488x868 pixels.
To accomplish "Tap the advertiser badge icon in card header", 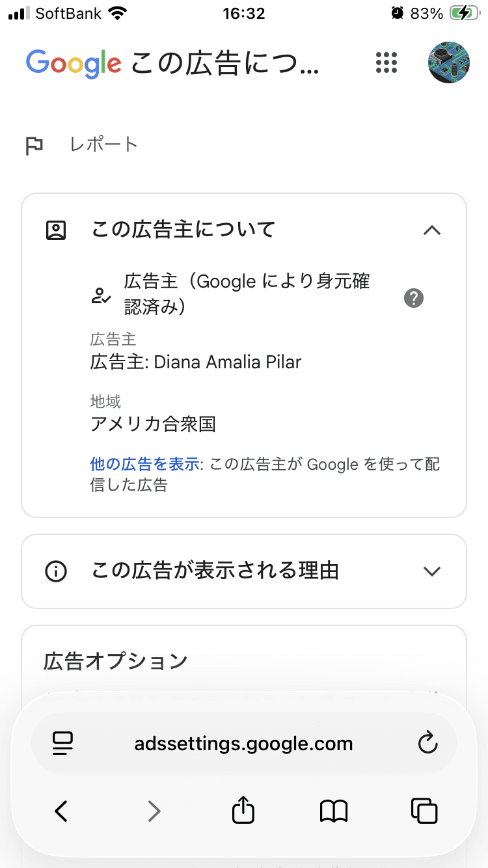I will point(57,230).
